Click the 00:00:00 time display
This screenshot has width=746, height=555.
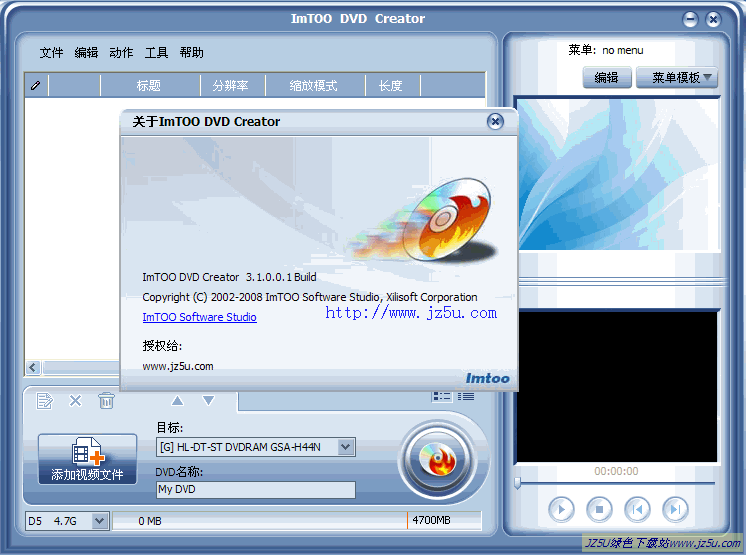pyautogui.click(x=616, y=471)
